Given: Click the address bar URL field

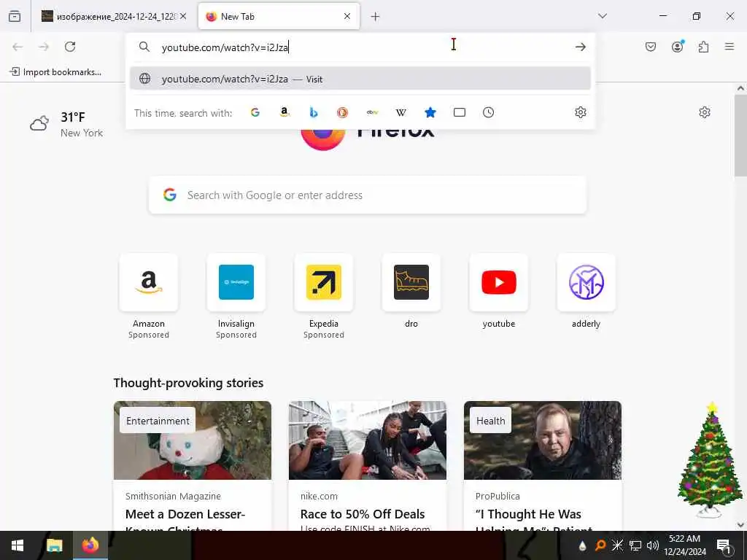Looking at the screenshot, I should tap(362, 47).
